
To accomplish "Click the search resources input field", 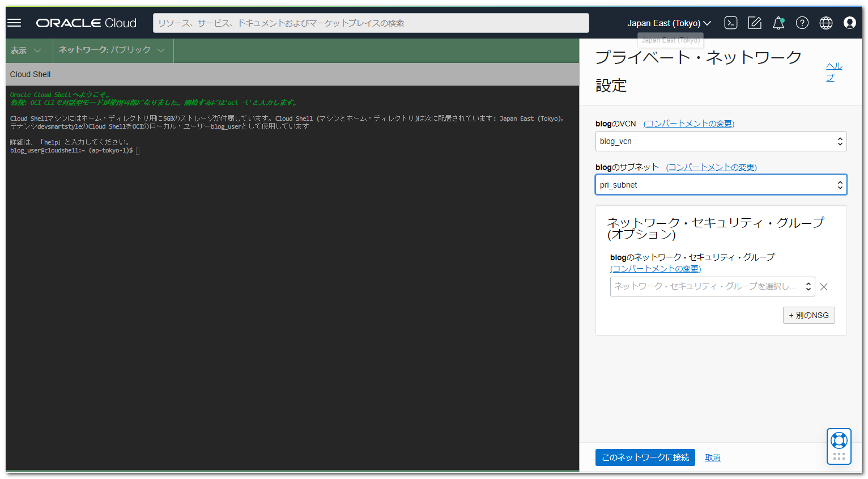I will click(x=371, y=23).
